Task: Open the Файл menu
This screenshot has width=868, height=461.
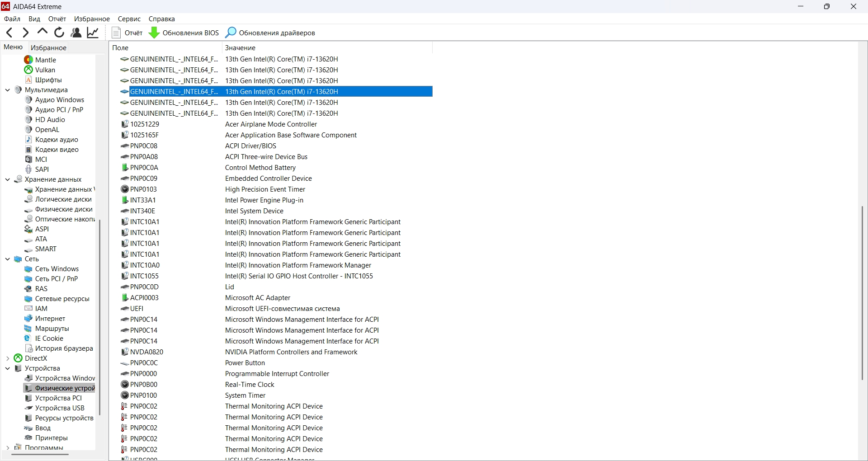Action: tap(12, 19)
